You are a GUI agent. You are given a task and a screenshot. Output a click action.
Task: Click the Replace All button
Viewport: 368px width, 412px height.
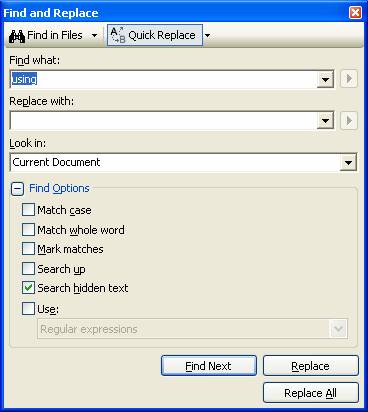coord(311,393)
